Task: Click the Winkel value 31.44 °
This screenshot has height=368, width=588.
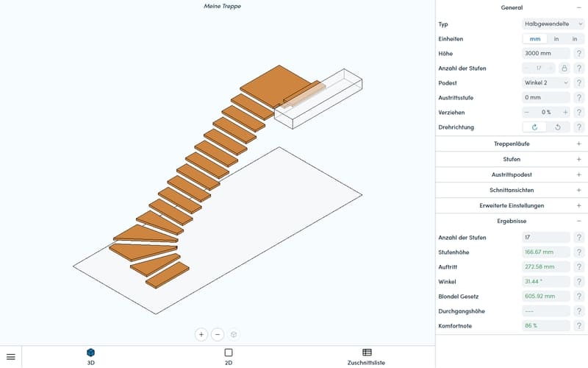Action: [x=546, y=282]
